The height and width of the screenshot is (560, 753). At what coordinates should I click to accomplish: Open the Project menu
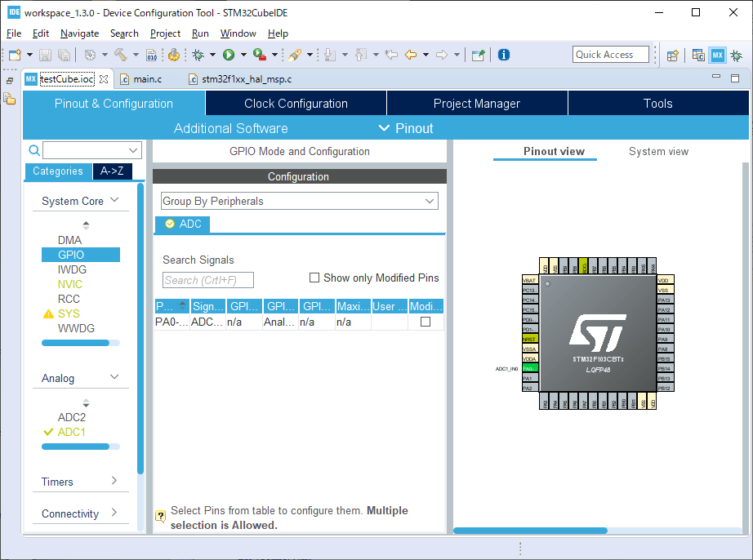pyautogui.click(x=165, y=33)
